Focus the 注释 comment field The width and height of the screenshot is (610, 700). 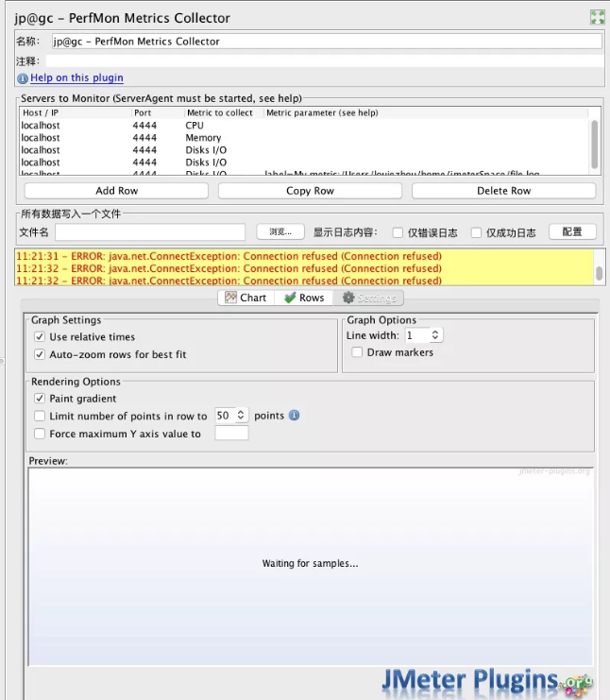point(325,61)
